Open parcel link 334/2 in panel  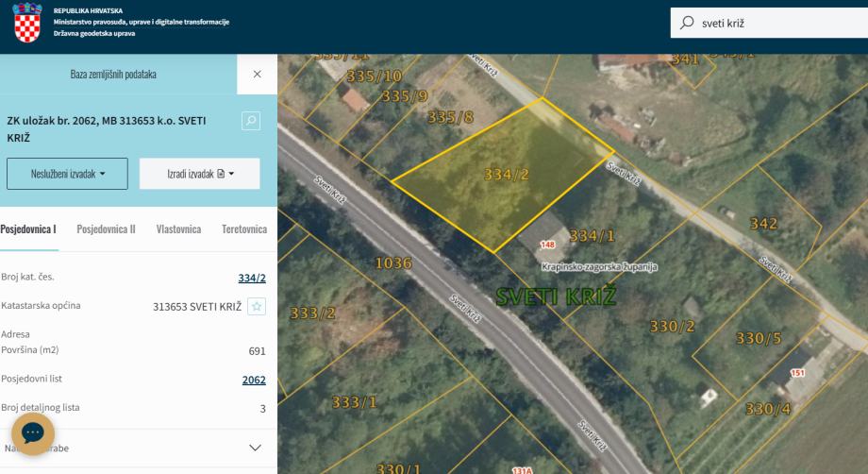point(252,278)
